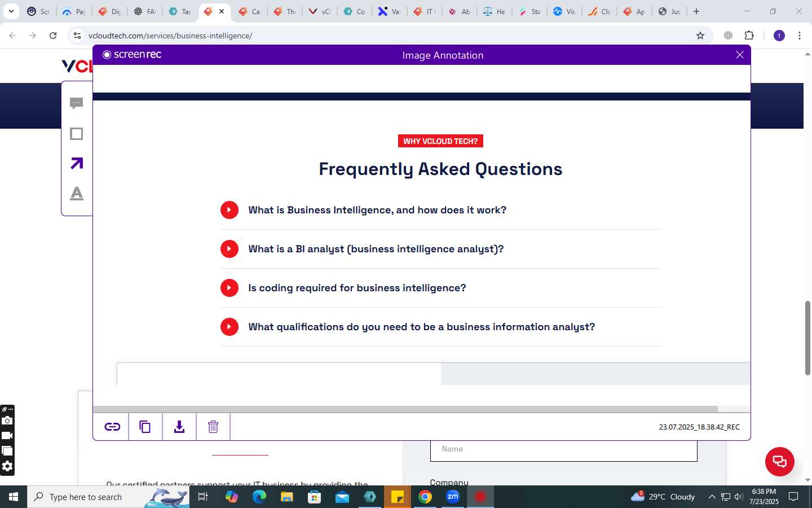Open the red live chat button
The width and height of the screenshot is (812, 508).
780,461
